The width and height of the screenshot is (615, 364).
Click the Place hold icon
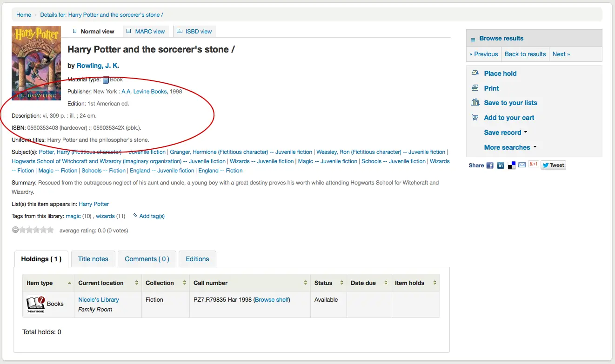475,73
